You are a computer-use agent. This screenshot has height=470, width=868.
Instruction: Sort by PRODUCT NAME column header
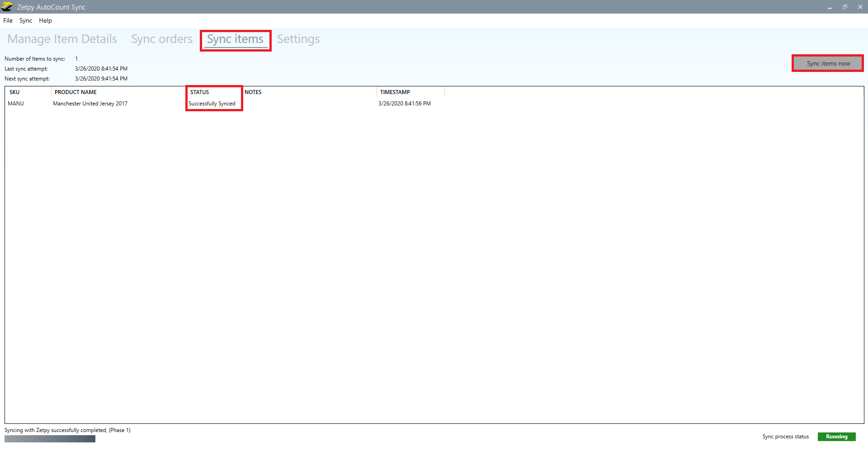(x=119, y=92)
